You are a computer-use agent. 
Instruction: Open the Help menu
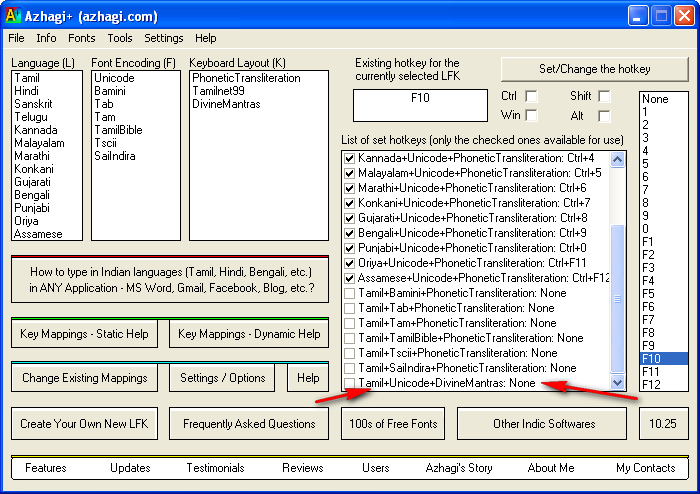[x=206, y=38]
